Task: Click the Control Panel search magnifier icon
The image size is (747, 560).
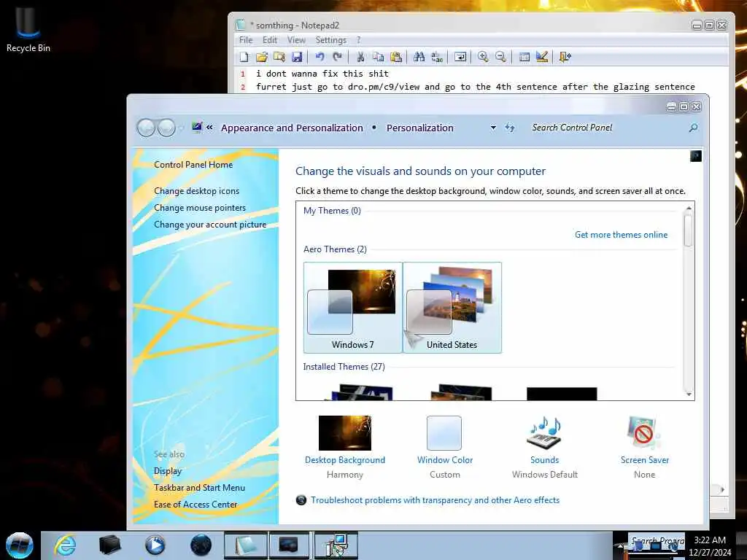Action: tap(693, 128)
